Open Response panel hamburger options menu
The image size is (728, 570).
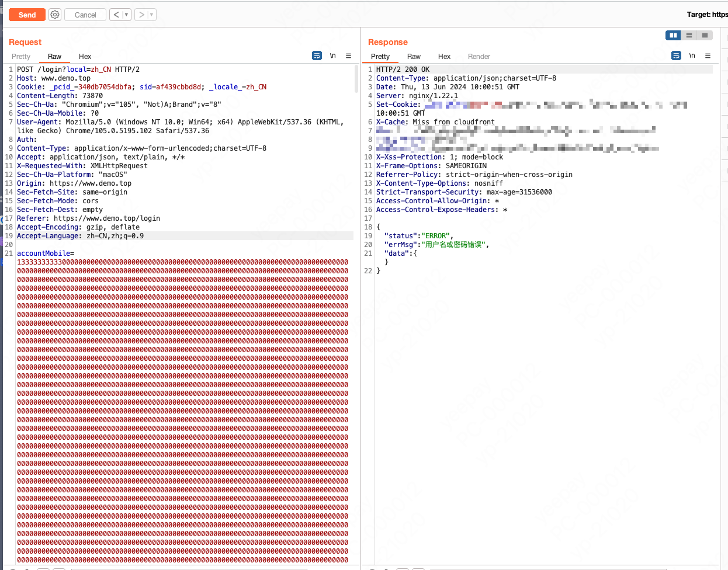(x=708, y=56)
